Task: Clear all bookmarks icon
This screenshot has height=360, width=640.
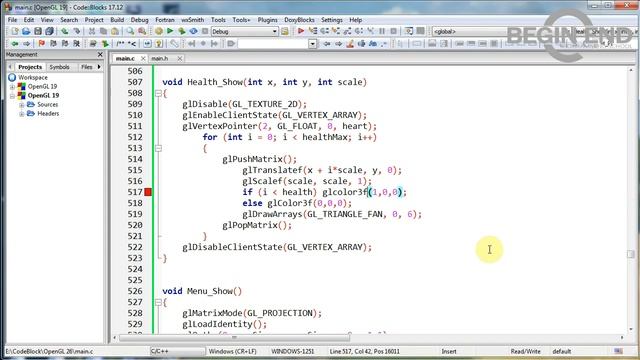Action: coord(76,44)
